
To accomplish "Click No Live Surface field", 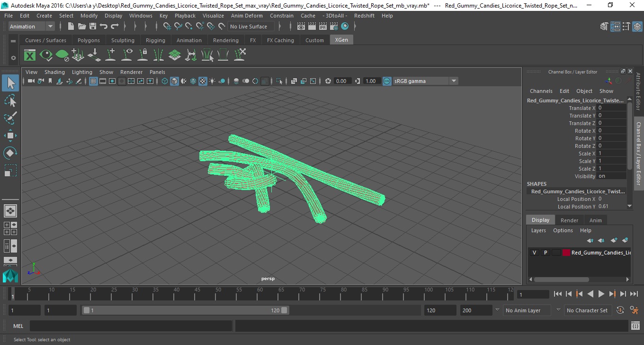I will (250, 27).
